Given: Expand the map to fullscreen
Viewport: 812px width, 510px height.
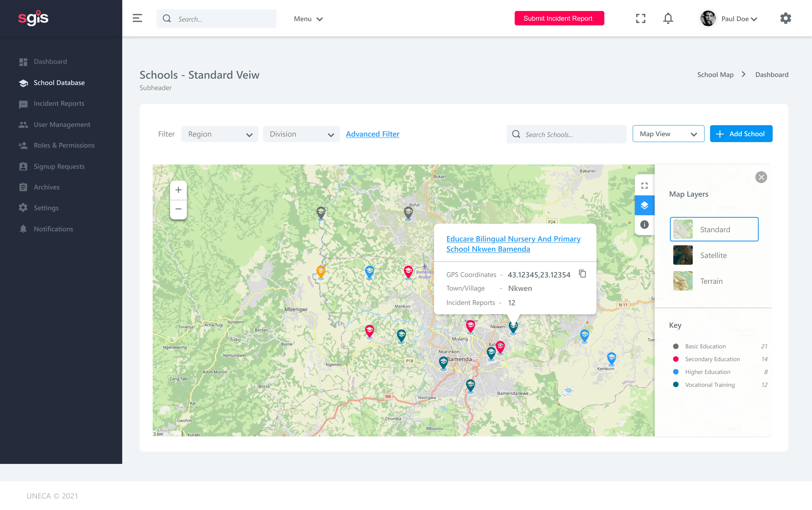Looking at the screenshot, I should [644, 186].
